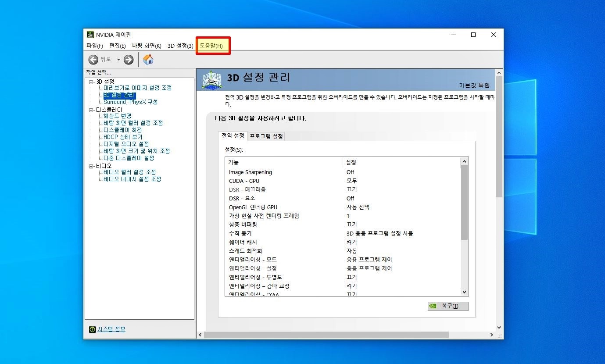The height and width of the screenshot is (364, 605).
Task: Open the 3D 설정(3) menu
Action: [x=180, y=46]
